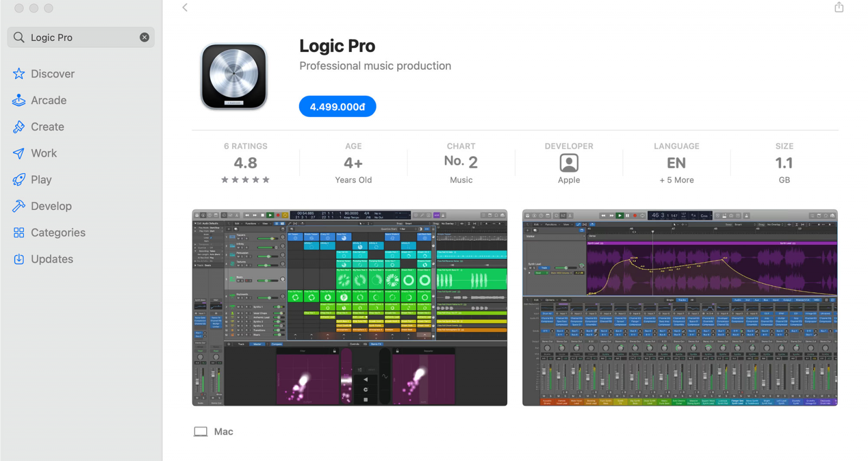The height and width of the screenshot is (461, 868).
Task: Open the Arcade section
Action: click(x=49, y=100)
